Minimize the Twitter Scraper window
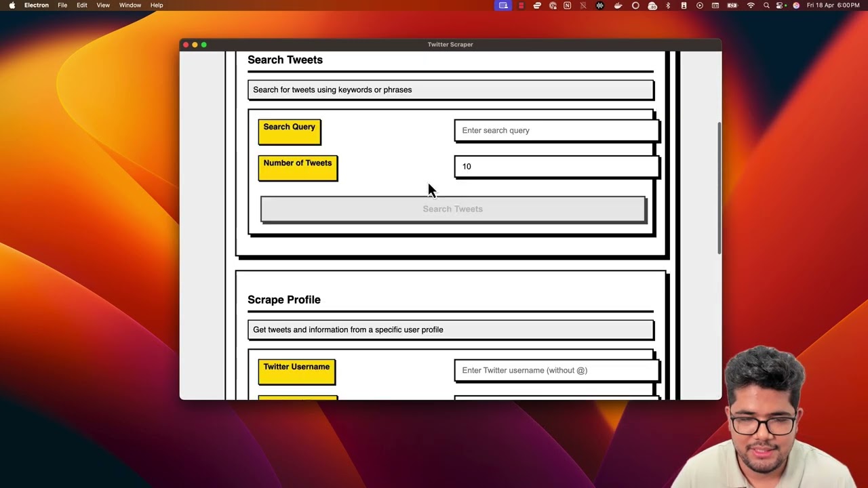Screen dimensions: 868x488 (x=195, y=45)
